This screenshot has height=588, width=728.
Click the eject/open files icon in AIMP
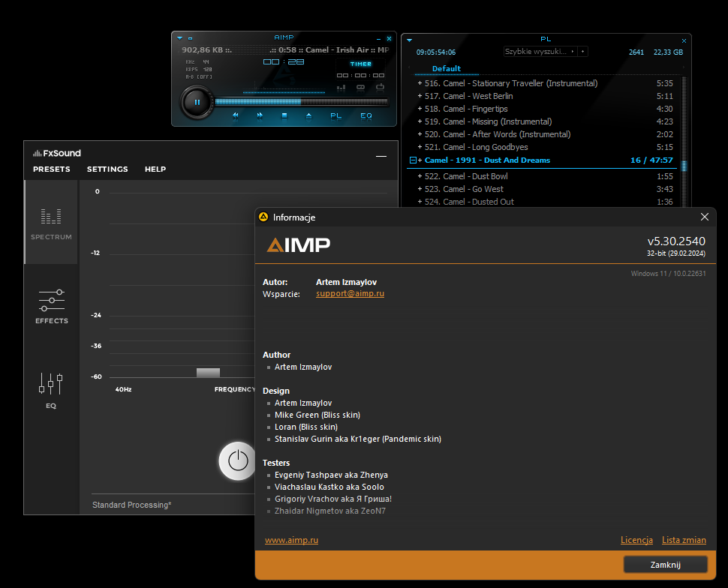(308, 115)
